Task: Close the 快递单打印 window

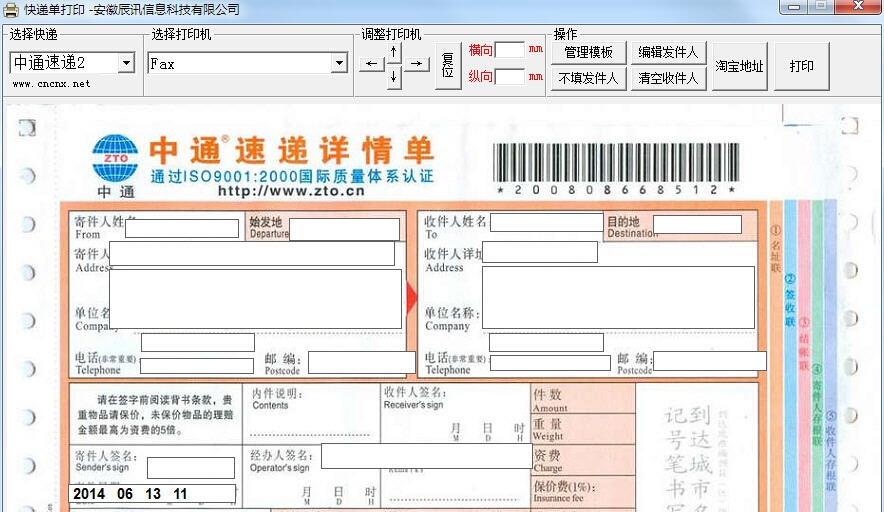Action: click(x=858, y=6)
